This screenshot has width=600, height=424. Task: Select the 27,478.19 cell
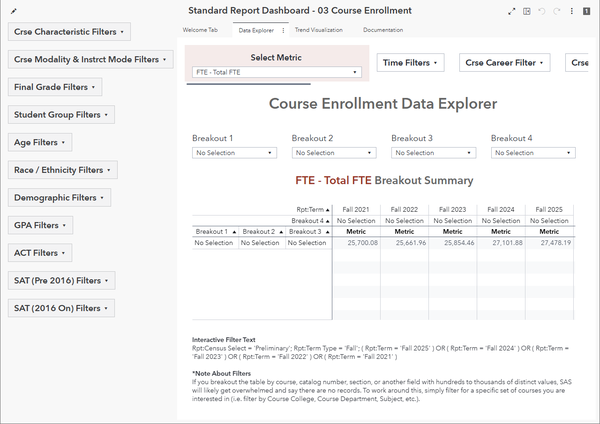[x=549, y=243]
